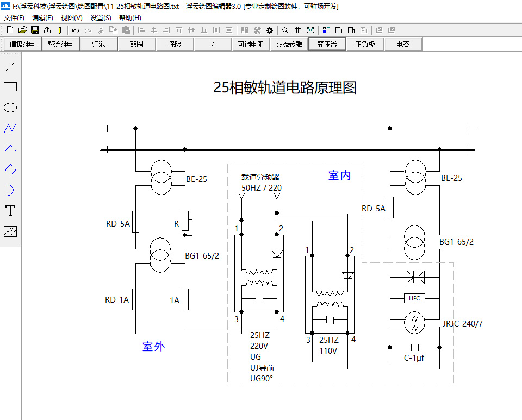
Task: Click the align top icon
Action: (179, 30)
